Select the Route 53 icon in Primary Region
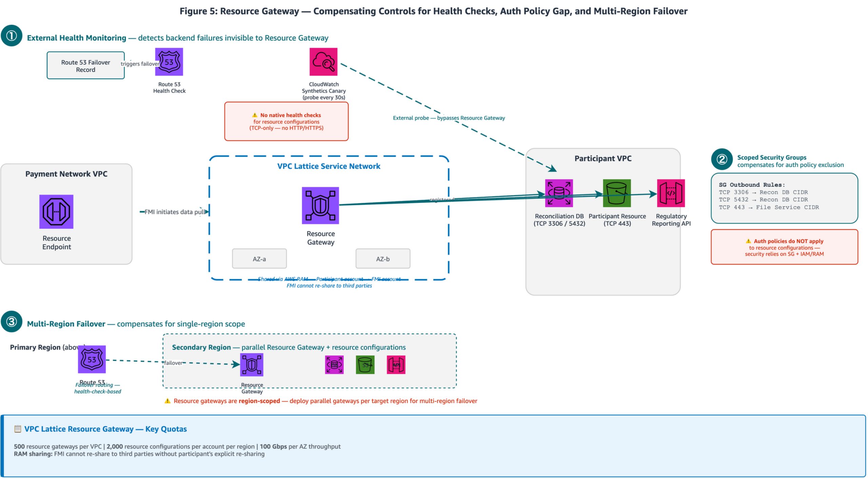 point(92,359)
